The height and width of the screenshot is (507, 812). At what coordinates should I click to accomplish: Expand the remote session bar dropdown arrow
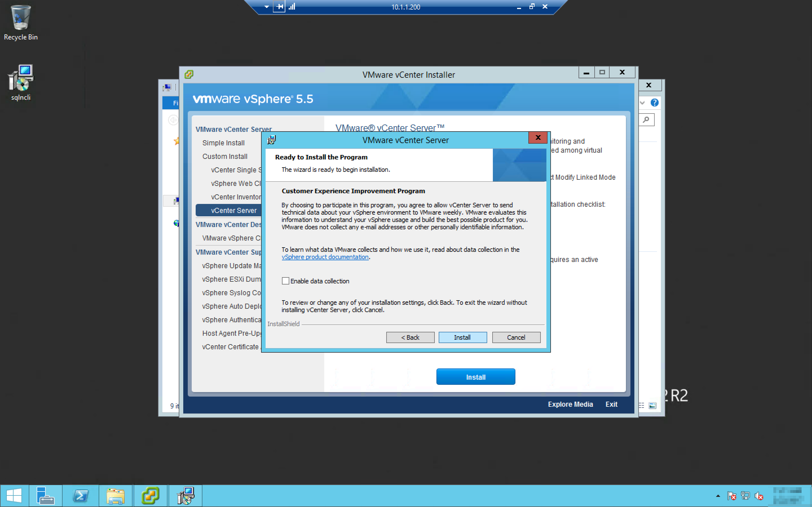266,7
